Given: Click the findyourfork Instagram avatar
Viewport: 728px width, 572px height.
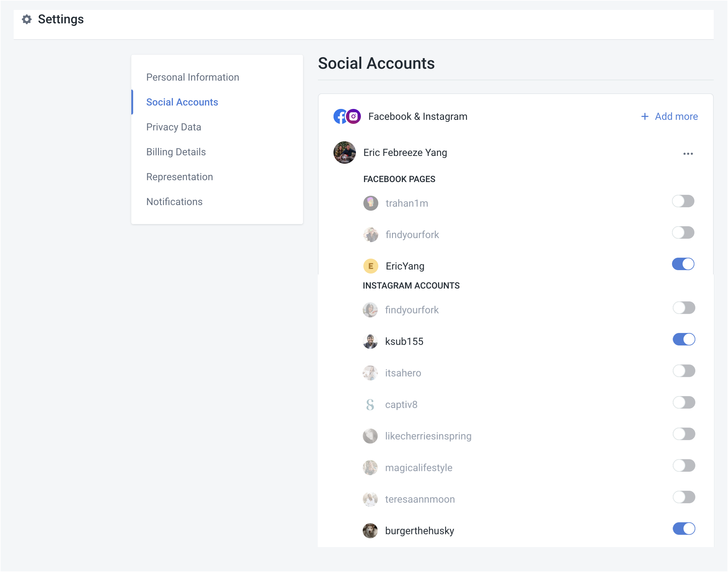Looking at the screenshot, I should coord(370,310).
